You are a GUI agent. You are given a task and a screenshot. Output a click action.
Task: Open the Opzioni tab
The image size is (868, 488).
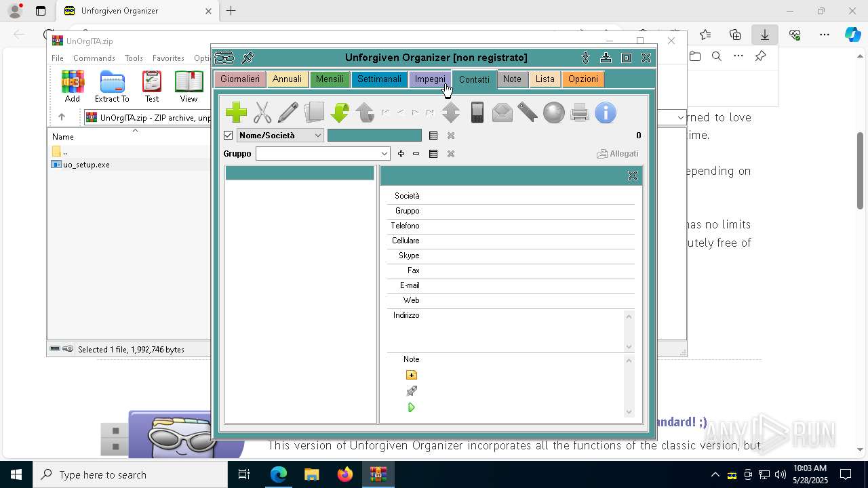[x=583, y=79]
